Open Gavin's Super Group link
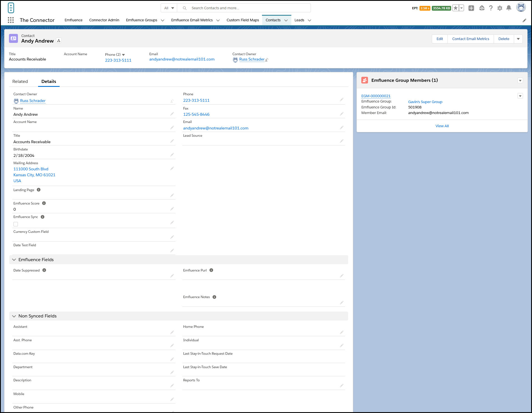 pyautogui.click(x=425, y=102)
